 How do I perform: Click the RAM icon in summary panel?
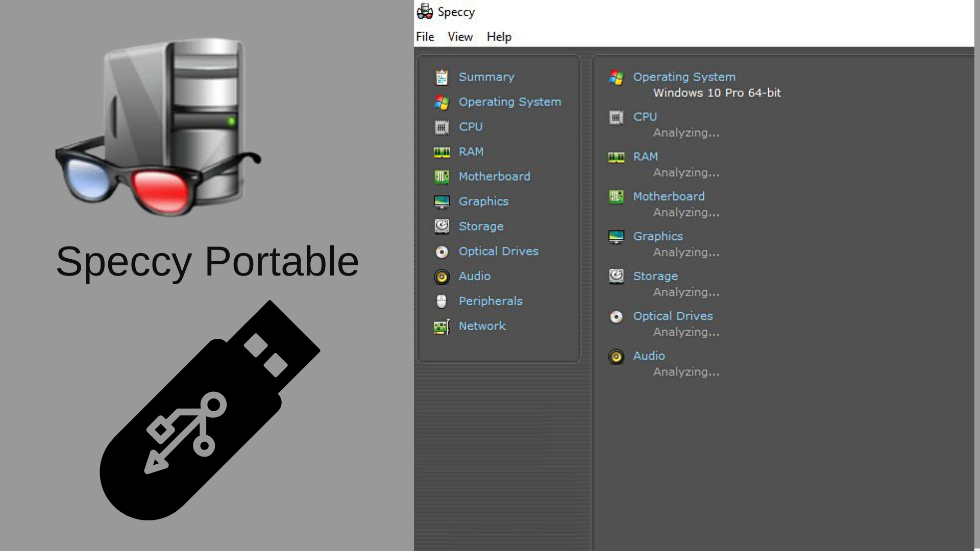[x=616, y=157]
